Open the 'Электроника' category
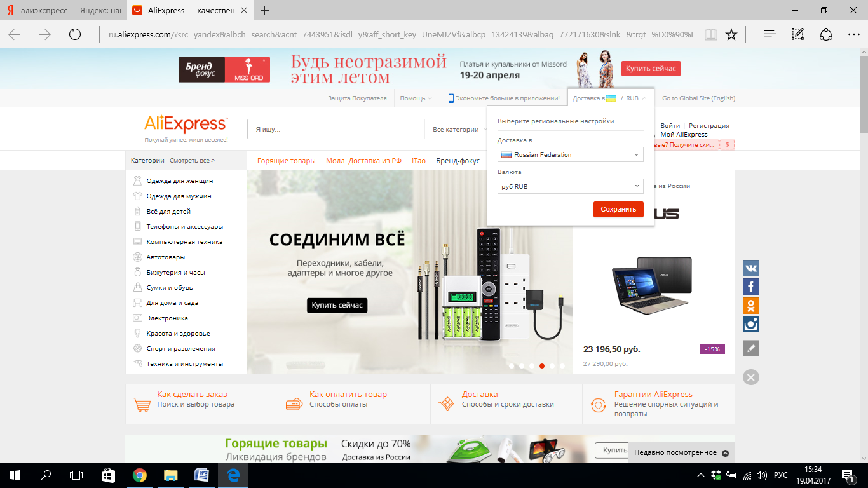 (167, 318)
